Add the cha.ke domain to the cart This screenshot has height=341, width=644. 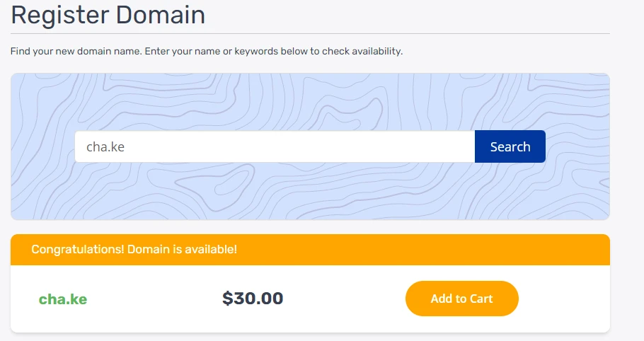pos(461,299)
